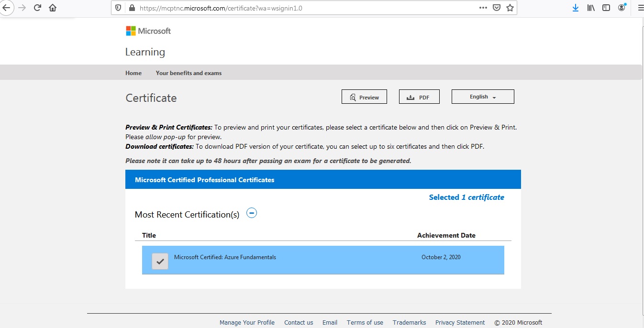Open the Firefox hamburger menu

point(640,7)
